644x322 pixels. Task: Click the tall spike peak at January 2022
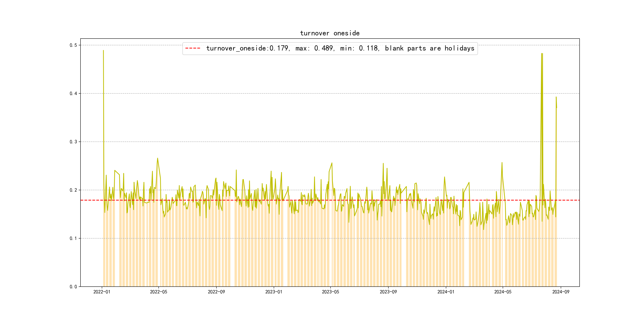click(x=103, y=51)
